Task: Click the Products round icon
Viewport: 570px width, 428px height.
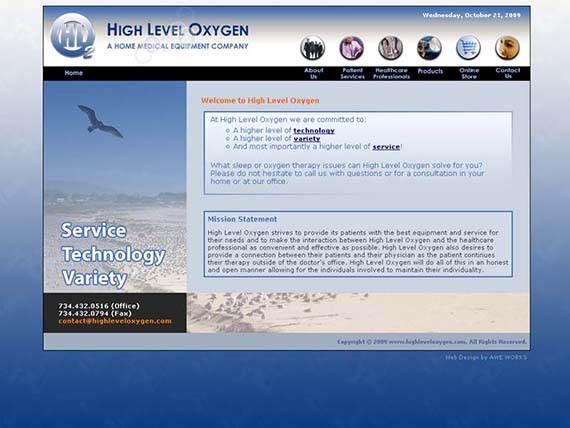Action: click(429, 48)
